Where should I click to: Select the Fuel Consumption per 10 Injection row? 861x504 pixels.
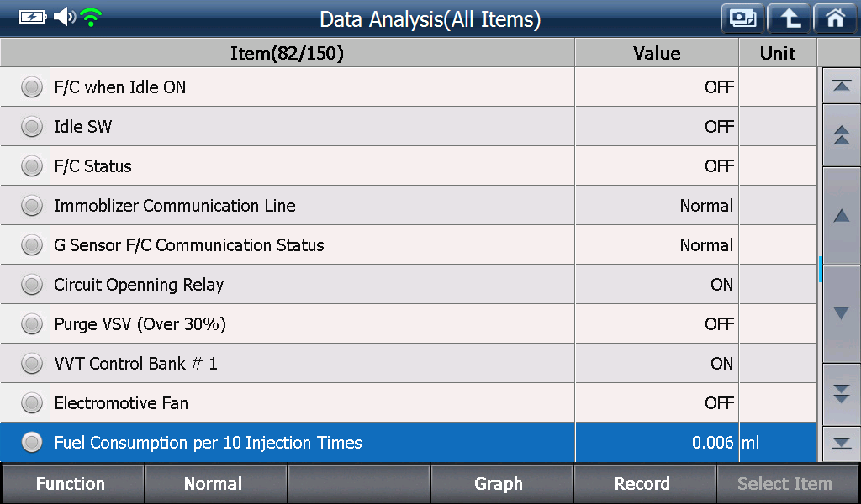click(x=409, y=443)
